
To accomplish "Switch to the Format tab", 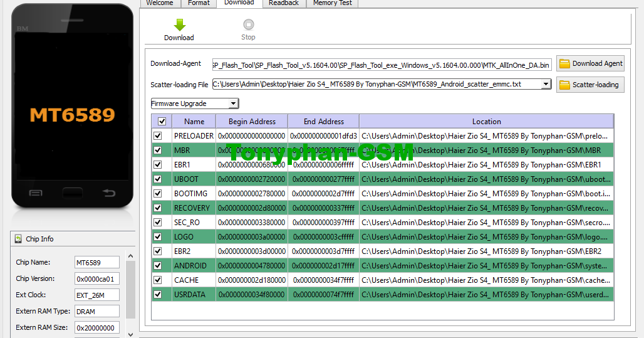I will coord(199,3).
